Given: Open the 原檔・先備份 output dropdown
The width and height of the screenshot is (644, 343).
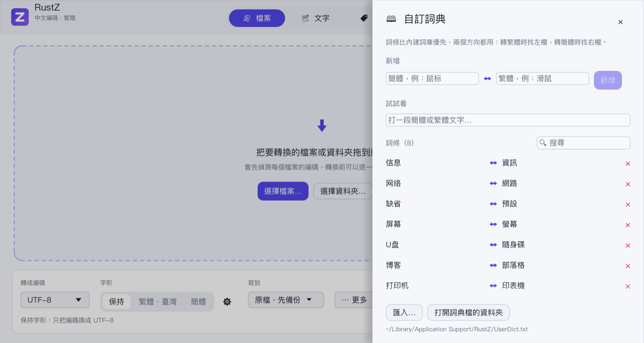Looking at the screenshot, I should 286,300.
